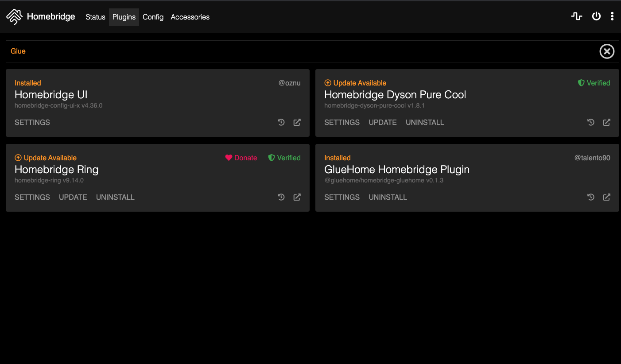The width and height of the screenshot is (621, 364).
Task: Open version history for Homebridge Ring
Action: pyautogui.click(x=281, y=197)
